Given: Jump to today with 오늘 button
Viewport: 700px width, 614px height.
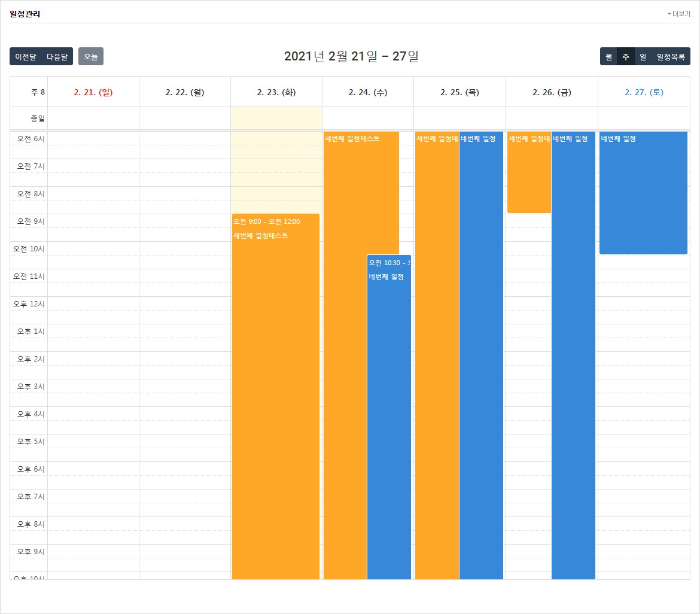Looking at the screenshot, I should (90, 57).
